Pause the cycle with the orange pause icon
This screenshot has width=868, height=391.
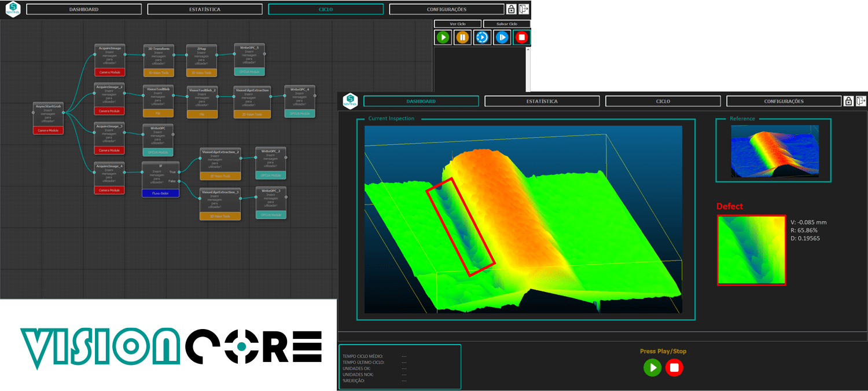(462, 38)
